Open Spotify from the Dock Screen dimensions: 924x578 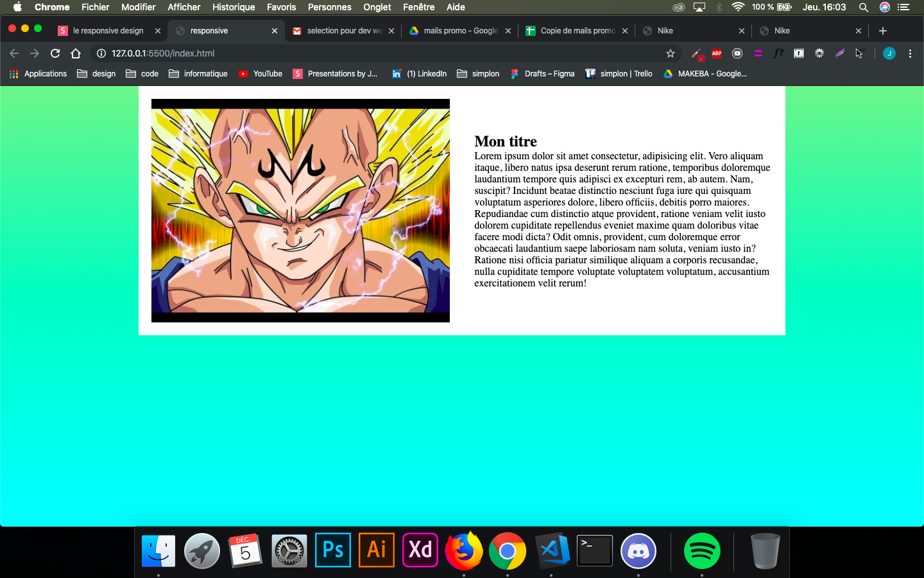(702, 550)
